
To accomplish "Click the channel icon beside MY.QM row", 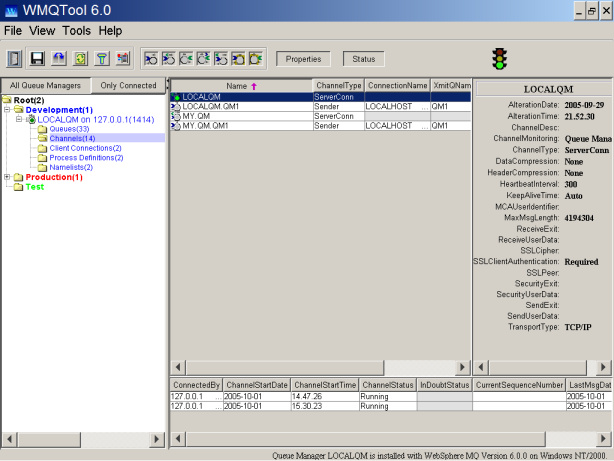I will tap(176, 116).
